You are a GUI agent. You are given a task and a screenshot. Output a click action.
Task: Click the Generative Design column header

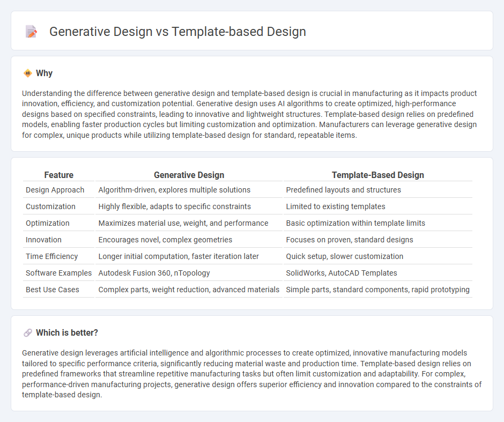click(189, 175)
